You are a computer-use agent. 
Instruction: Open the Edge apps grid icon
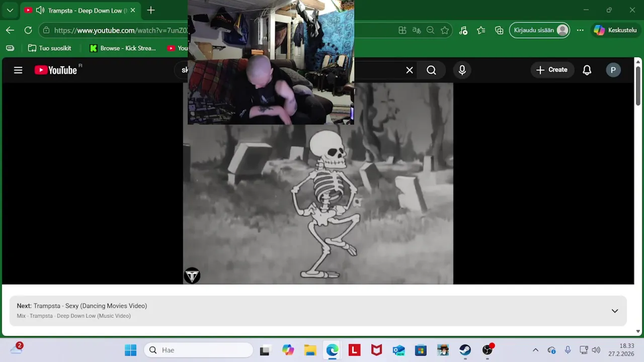point(402,30)
